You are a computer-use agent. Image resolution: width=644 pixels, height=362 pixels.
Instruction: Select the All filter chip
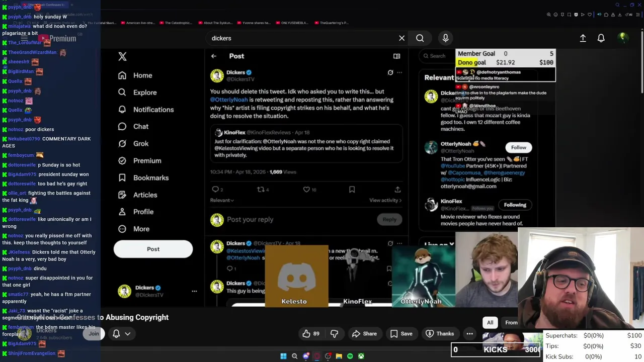click(490, 323)
